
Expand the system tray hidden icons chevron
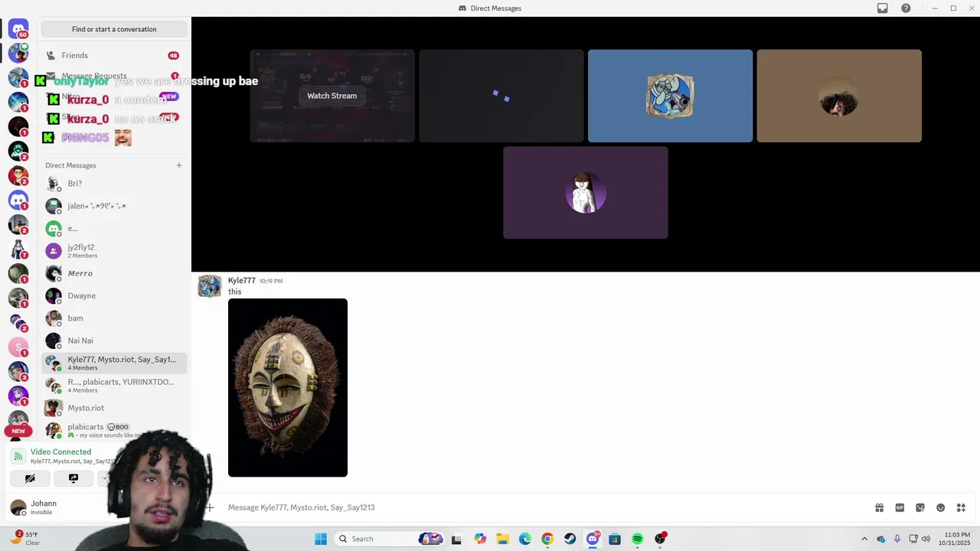pos(864,539)
